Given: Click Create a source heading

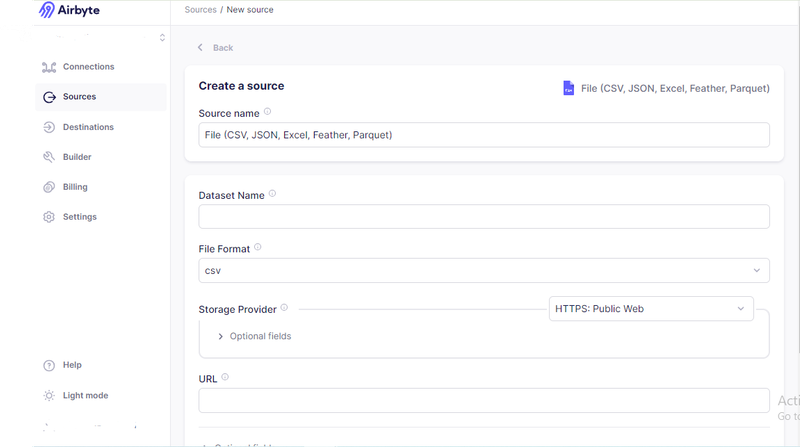Looking at the screenshot, I should point(241,86).
